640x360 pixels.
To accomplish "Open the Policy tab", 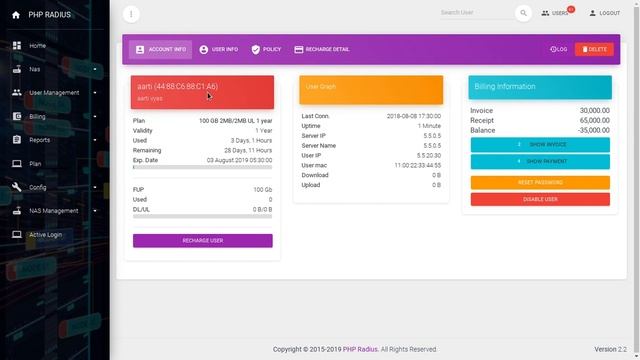I will pyautogui.click(x=266, y=49).
